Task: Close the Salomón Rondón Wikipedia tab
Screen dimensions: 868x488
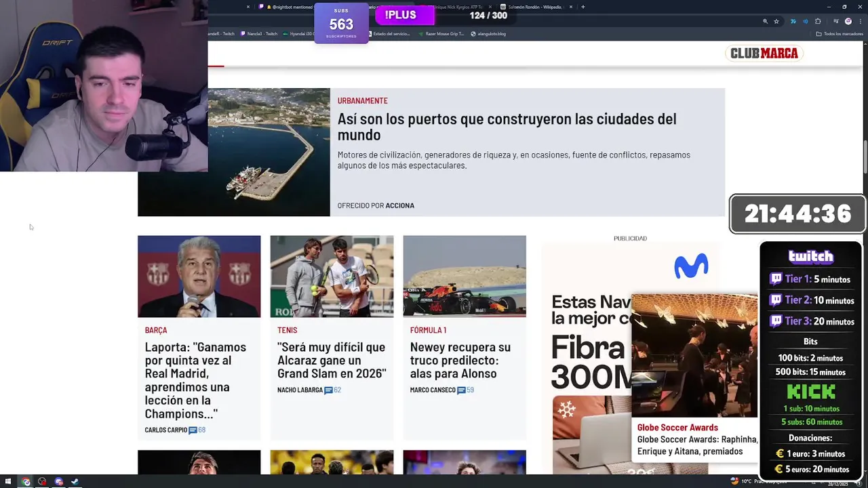Action: pyautogui.click(x=570, y=7)
